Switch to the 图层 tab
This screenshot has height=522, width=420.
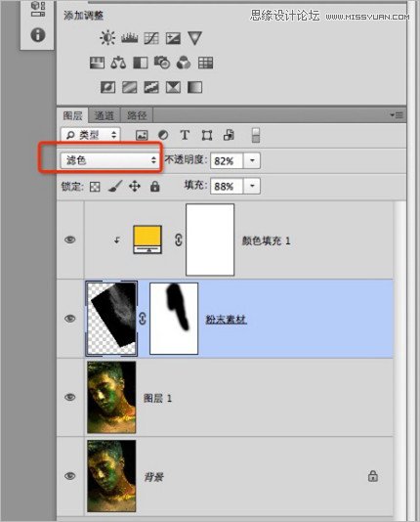tap(73, 115)
